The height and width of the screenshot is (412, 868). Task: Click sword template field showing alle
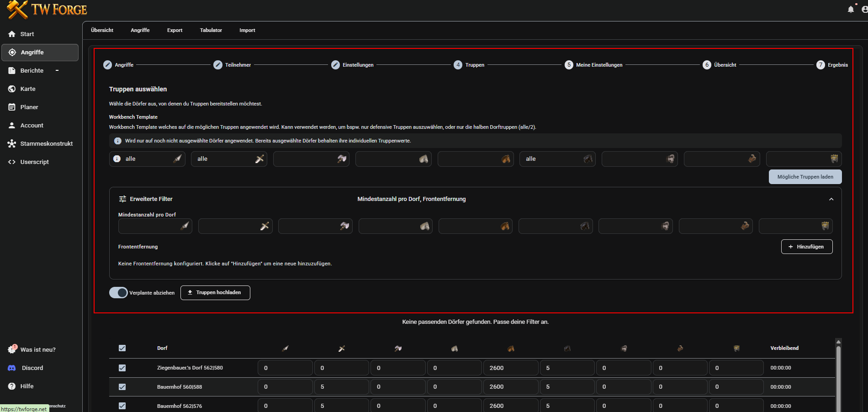pyautogui.click(x=229, y=159)
